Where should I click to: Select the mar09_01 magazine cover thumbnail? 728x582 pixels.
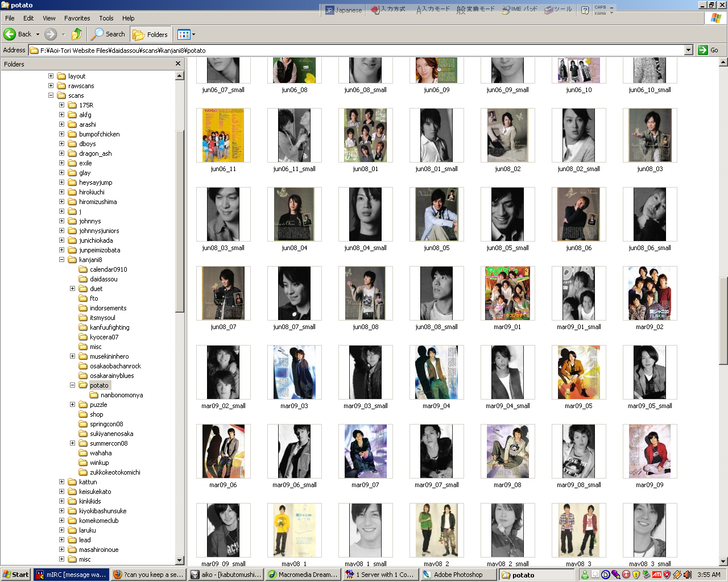pyautogui.click(x=507, y=294)
